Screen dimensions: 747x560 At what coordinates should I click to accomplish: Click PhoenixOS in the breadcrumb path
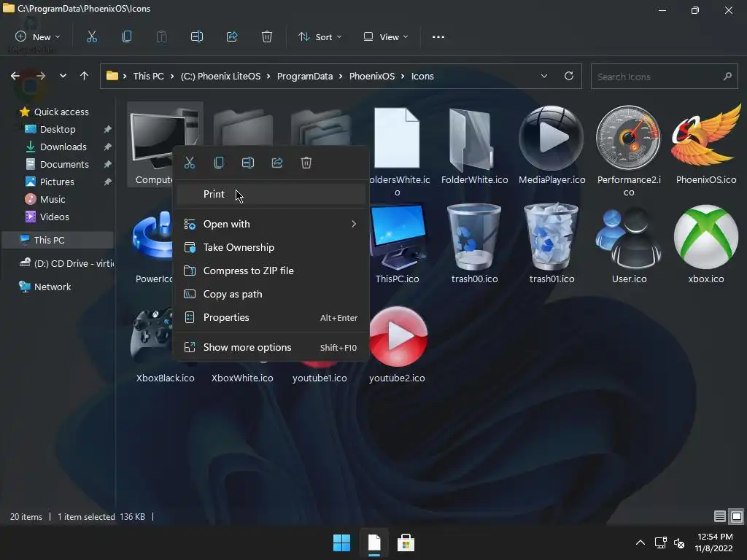pyautogui.click(x=372, y=76)
